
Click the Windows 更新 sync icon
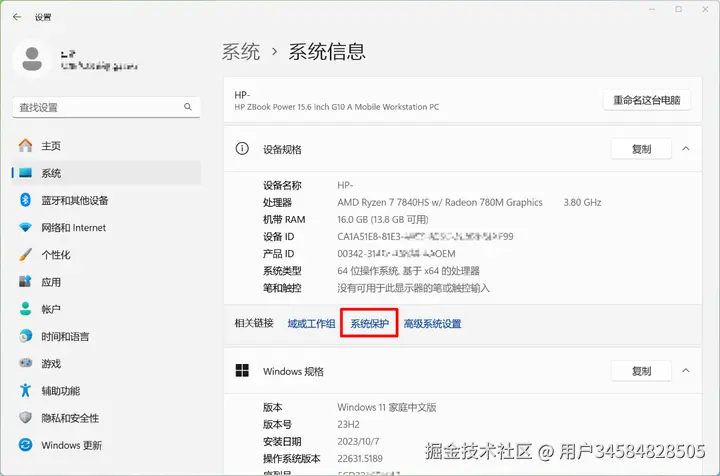click(x=25, y=444)
